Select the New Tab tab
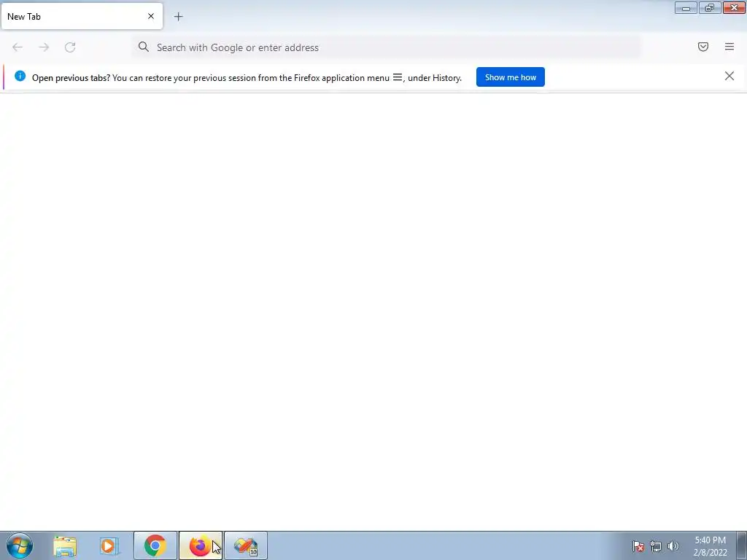 point(82,16)
